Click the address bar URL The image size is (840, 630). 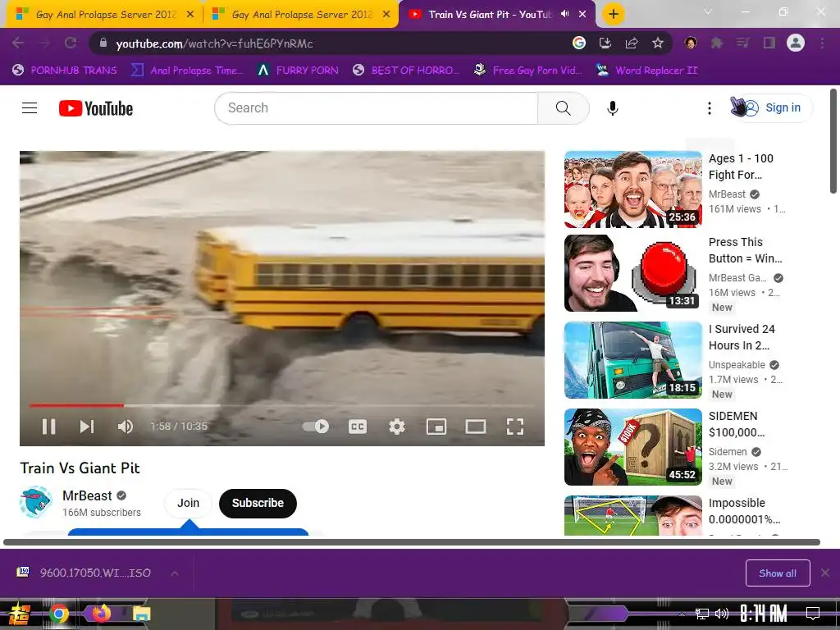[214, 43]
